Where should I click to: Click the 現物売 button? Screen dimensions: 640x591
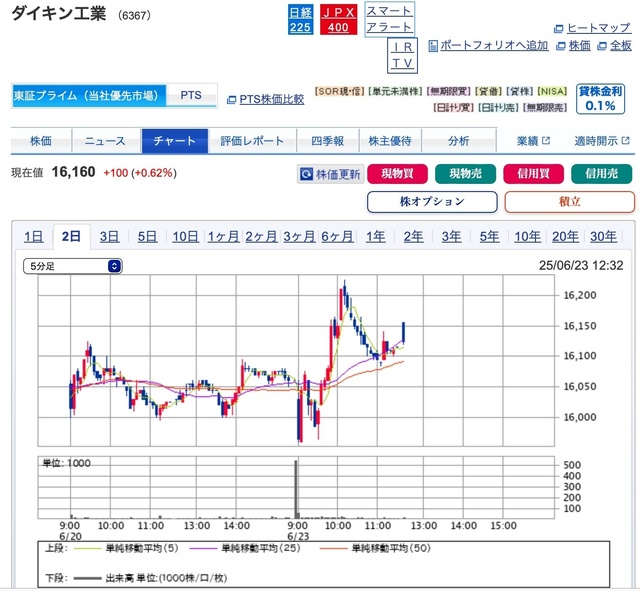click(x=466, y=174)
